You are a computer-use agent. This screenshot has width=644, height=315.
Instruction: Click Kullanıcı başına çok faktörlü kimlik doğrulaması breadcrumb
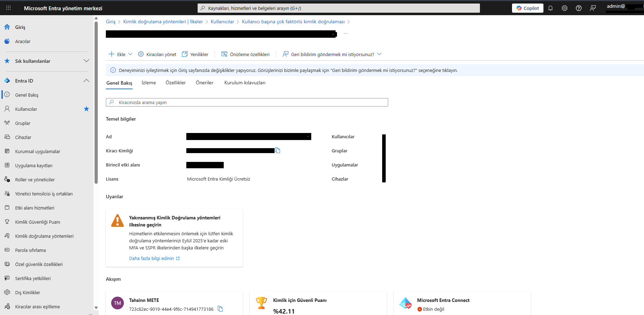pyautogui.click(x=293, y=22)
